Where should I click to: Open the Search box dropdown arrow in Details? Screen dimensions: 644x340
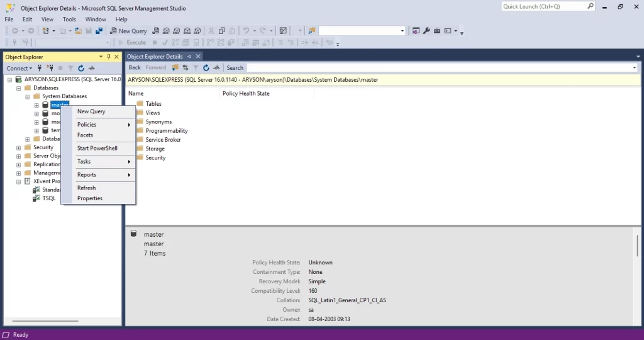pos(635,68)
